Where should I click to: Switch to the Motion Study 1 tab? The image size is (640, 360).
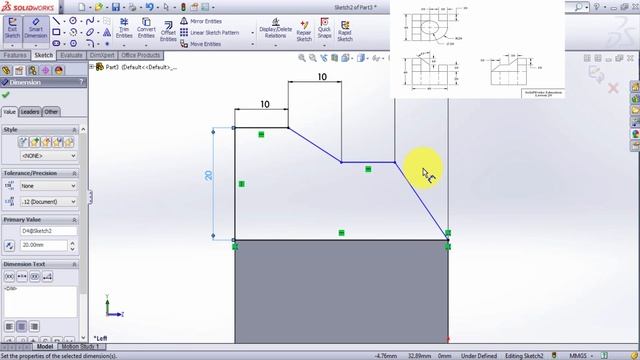pos(81,347)
